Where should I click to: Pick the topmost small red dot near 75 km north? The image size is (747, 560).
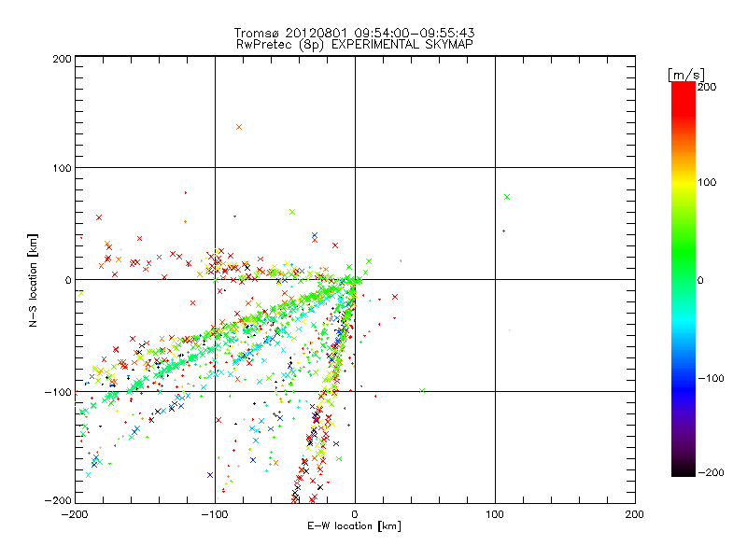pos(185,193)
